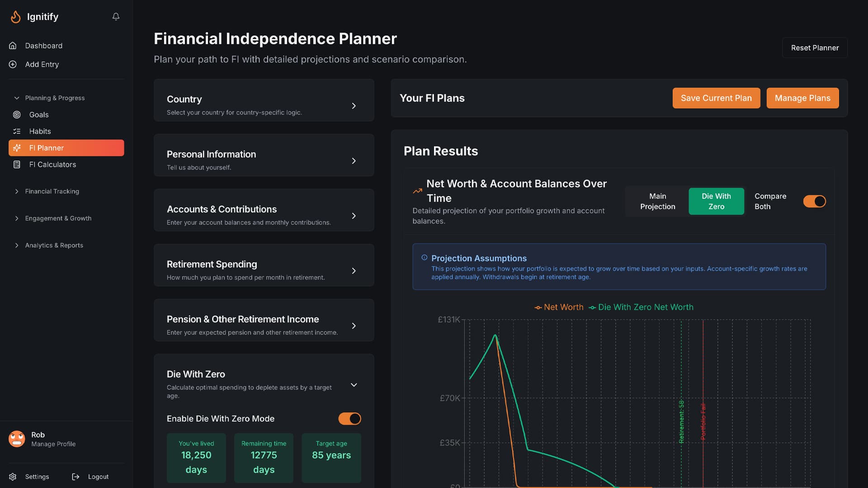
Task: Expand the Country card chevron
Action: (354, 106)
